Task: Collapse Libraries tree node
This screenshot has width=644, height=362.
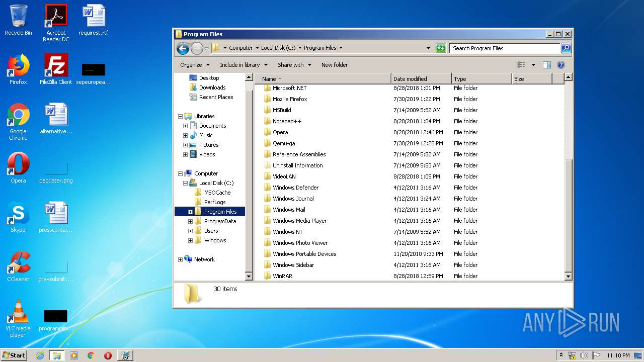Action: point(180,116)
